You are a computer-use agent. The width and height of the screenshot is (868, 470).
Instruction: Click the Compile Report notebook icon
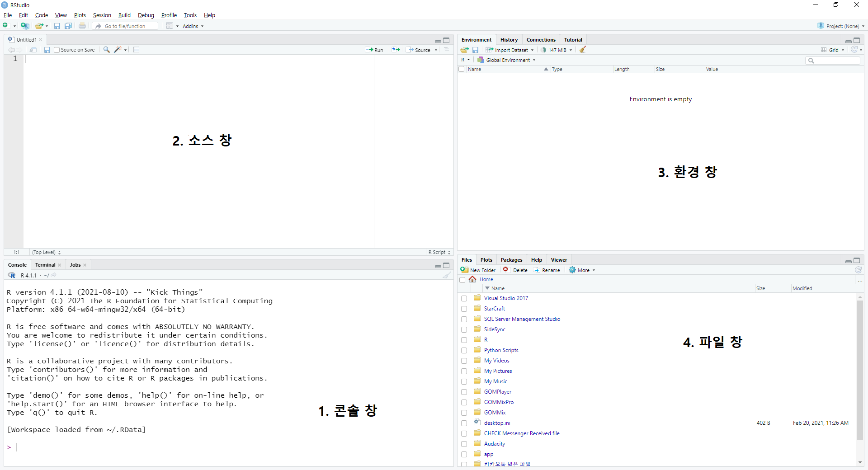(x=136, y=50)
